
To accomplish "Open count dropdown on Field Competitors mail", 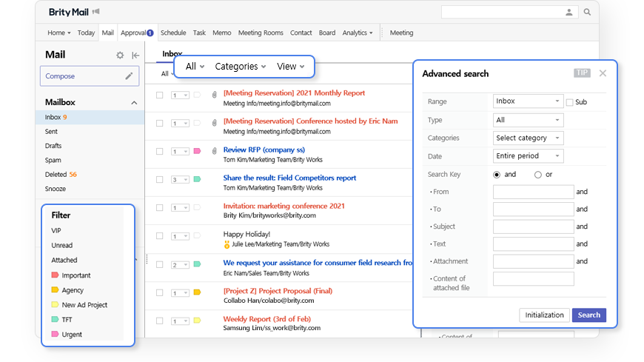I will (180, 180).
